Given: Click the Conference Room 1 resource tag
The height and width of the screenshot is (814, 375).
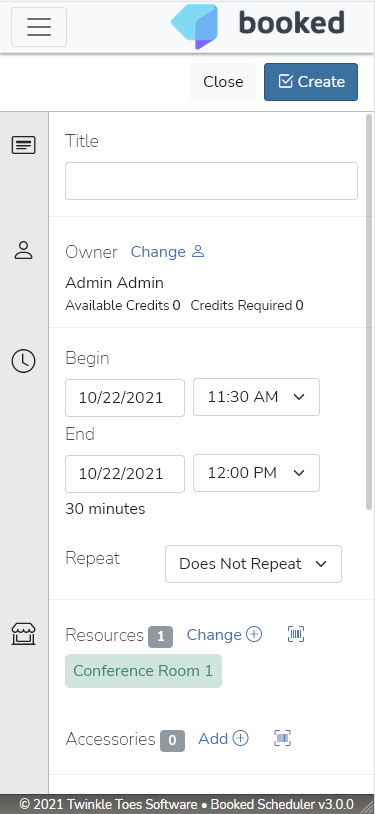Looking at the screenshot, I should tap(143, 671).
